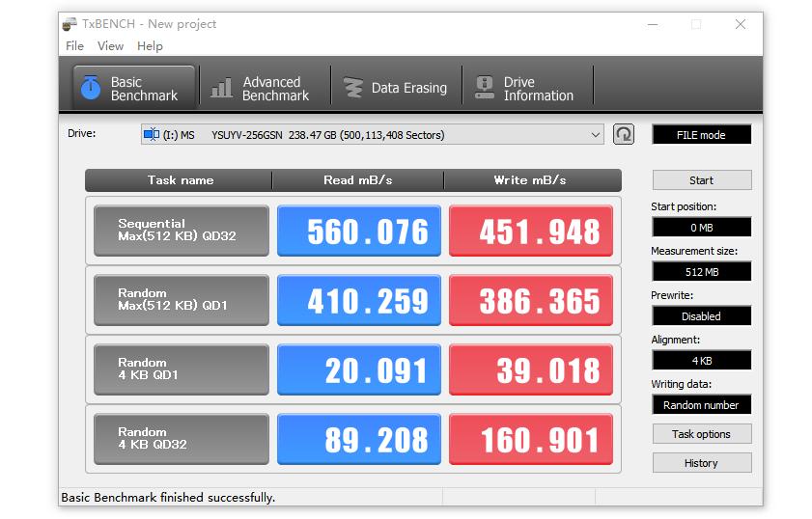The image size is (812, 519).
Task: Expand the Drive selection dropdown arrow
Action: tap(595, 135)
